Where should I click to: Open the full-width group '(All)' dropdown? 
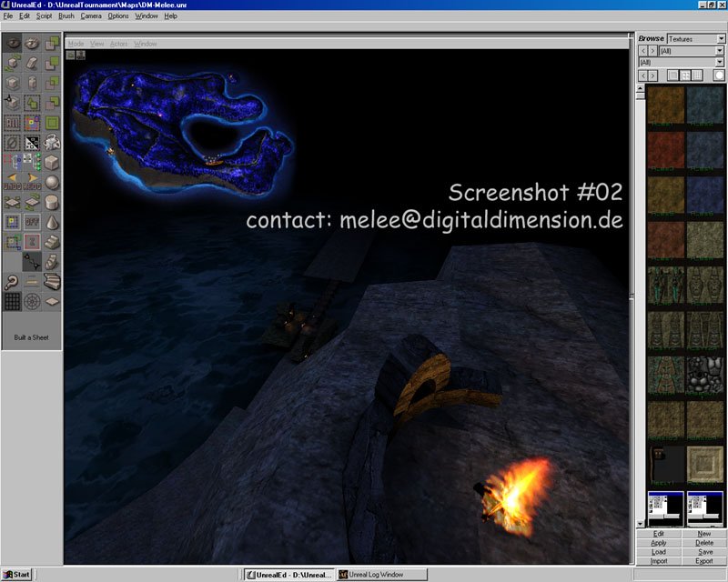coord(682,62)
